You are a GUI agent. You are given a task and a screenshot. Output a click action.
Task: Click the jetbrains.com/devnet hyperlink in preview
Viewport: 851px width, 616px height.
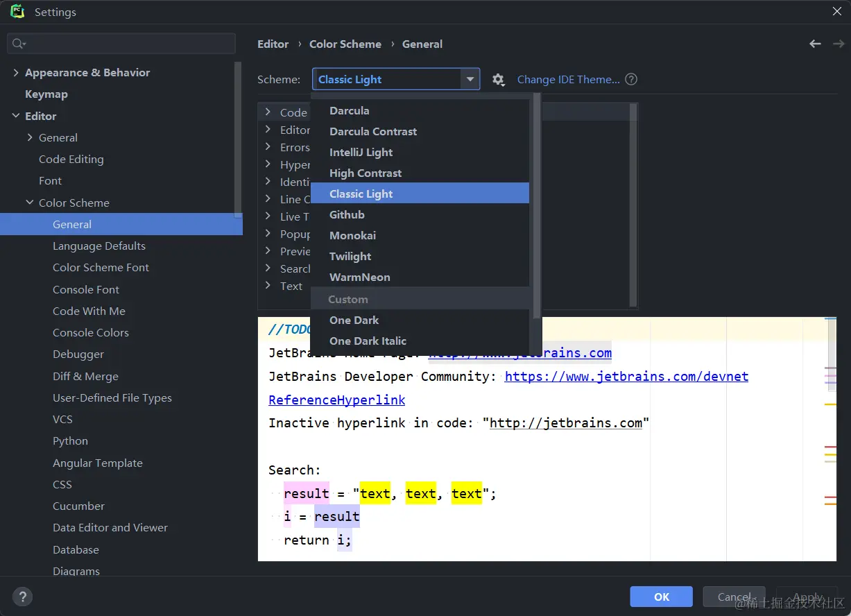(626, 376)
